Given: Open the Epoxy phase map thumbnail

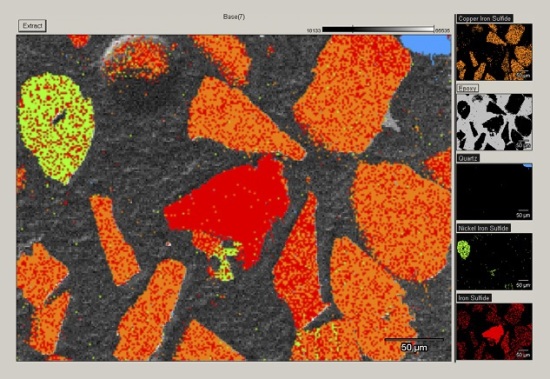Looking at the screenshot, I should pos(494,122).
